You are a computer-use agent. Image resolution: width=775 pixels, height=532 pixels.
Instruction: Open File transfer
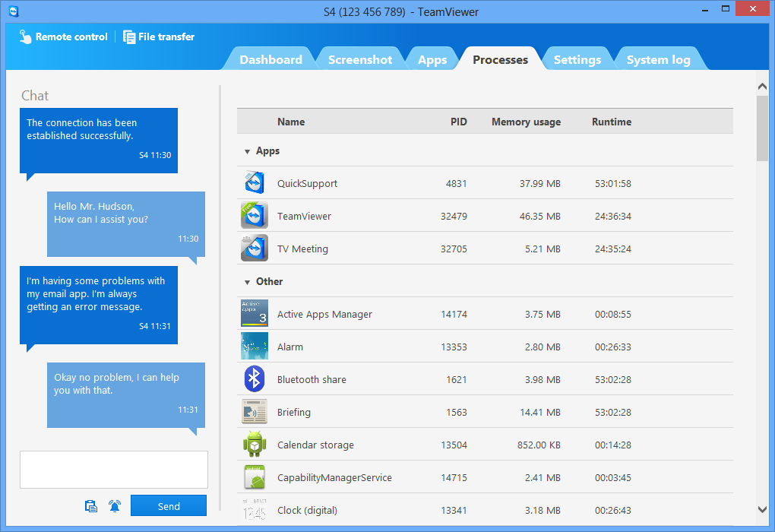[x=159, y=36]
